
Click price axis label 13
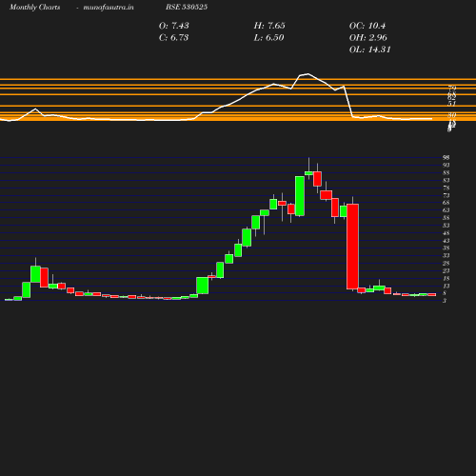pos(446,287)
